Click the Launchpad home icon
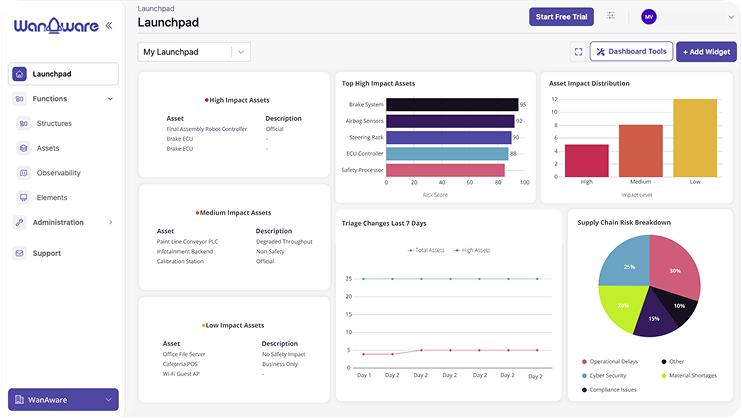The image size is (742, 418). click(x=19, y=74)
